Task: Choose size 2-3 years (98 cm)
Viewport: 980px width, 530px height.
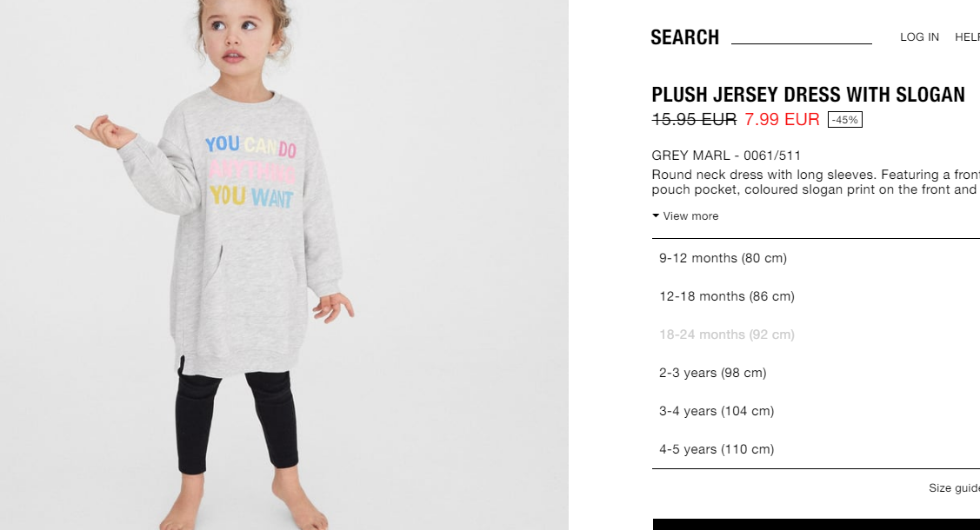Action: (x=816, y=373)
